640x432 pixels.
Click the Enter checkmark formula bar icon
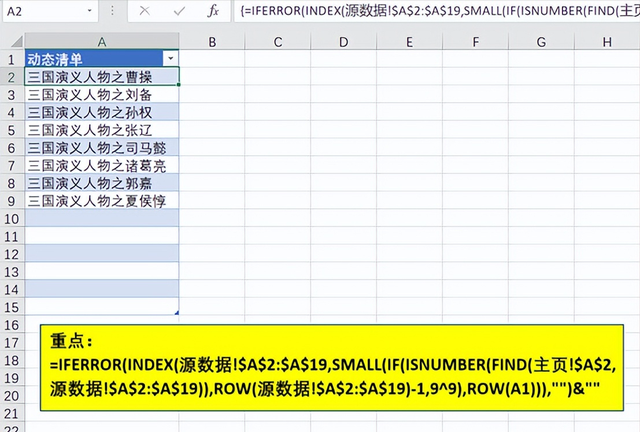179,11
